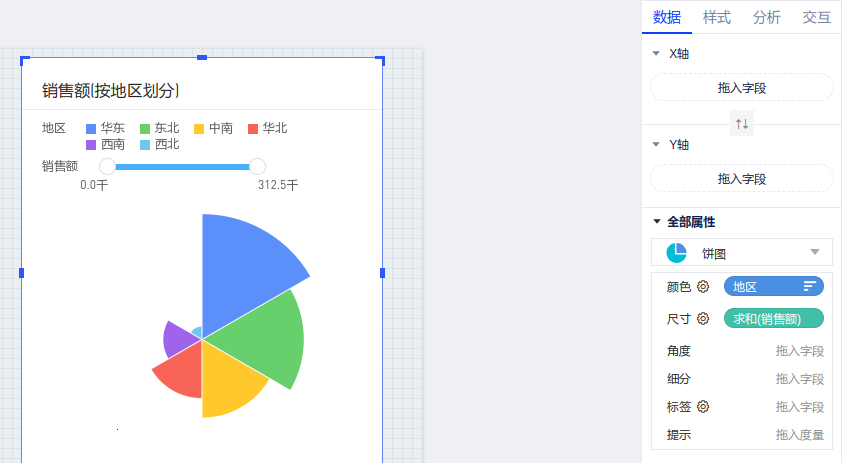
Task: Open settings gear next to 颜色
Action: 703,287
